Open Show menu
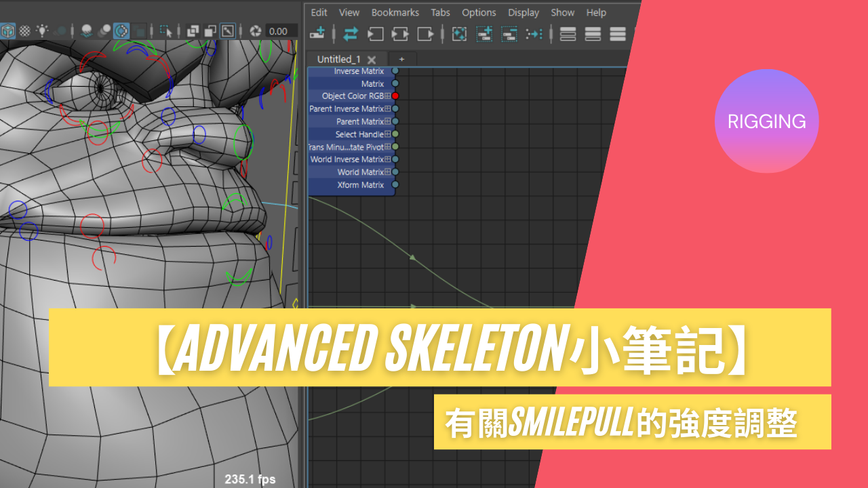This screenshot has width=868, height=488. 563,12
